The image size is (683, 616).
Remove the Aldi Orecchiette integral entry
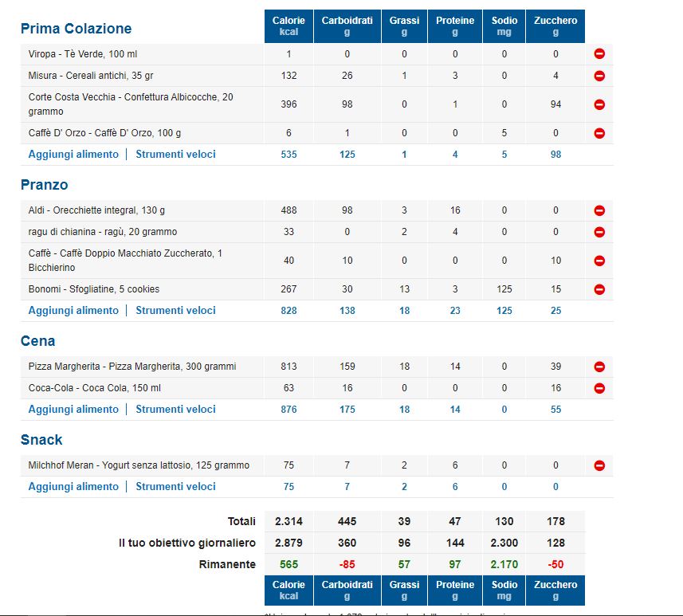click(599, 211)
